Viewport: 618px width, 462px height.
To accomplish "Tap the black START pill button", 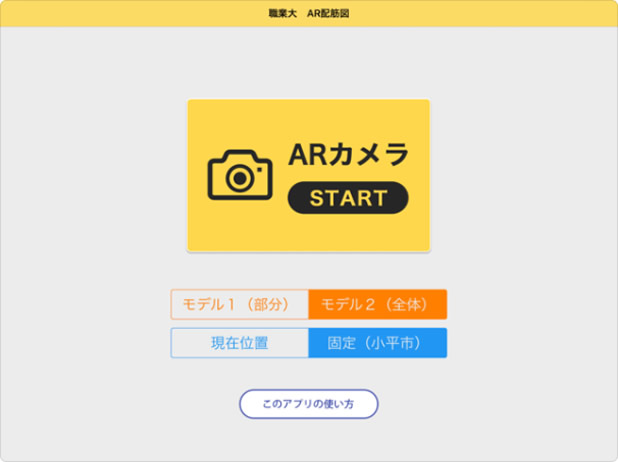I will click(x=348, y=197).
